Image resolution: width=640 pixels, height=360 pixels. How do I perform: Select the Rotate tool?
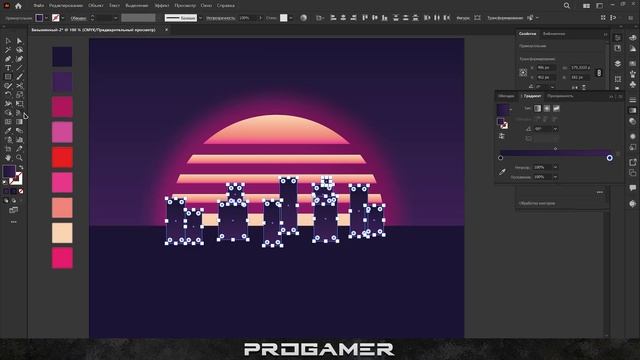(x=8, y=95)
